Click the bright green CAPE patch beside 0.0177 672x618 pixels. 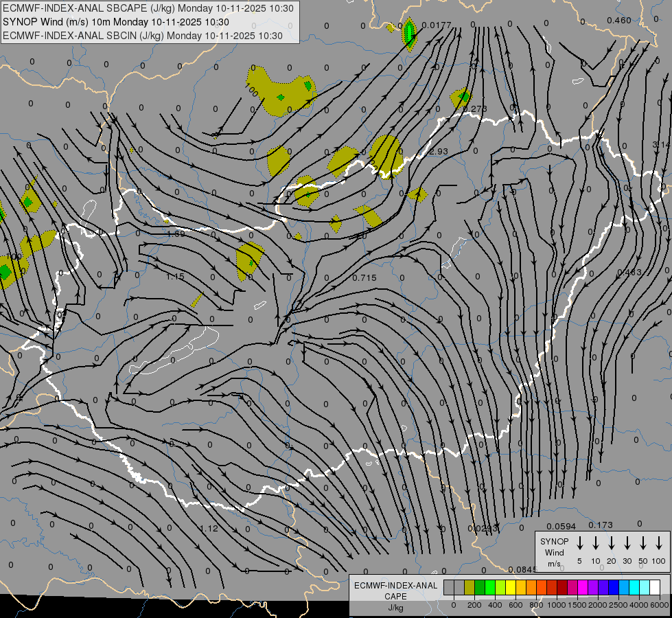tap(410, 32)
